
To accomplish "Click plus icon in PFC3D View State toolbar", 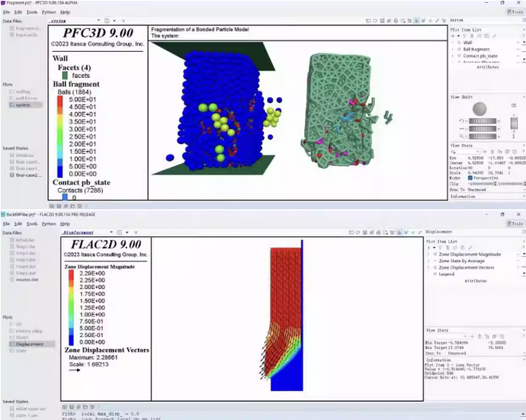I will [484, 152].
